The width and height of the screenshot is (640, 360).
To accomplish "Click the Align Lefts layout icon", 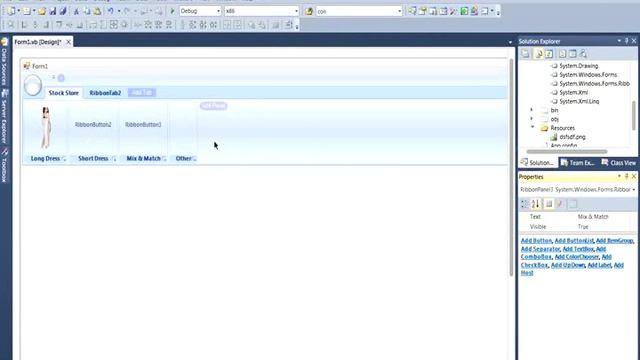I will click(24, 25).
